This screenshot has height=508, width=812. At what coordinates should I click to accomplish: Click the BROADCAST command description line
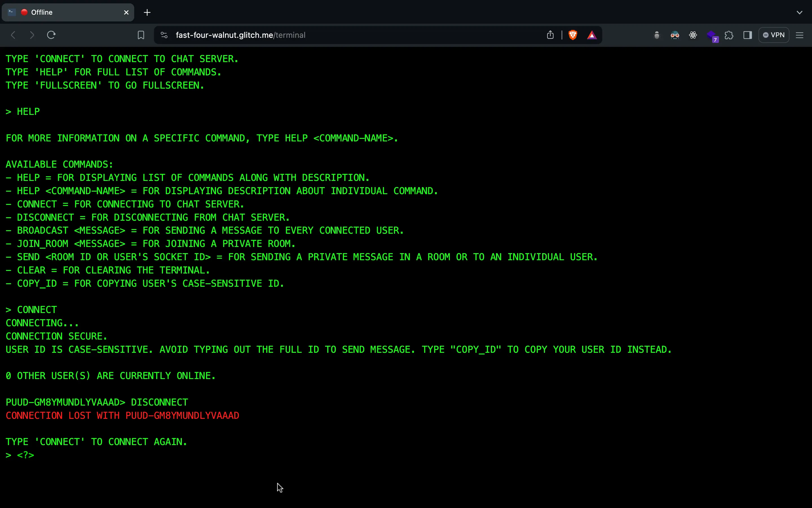tap(205, 231)
